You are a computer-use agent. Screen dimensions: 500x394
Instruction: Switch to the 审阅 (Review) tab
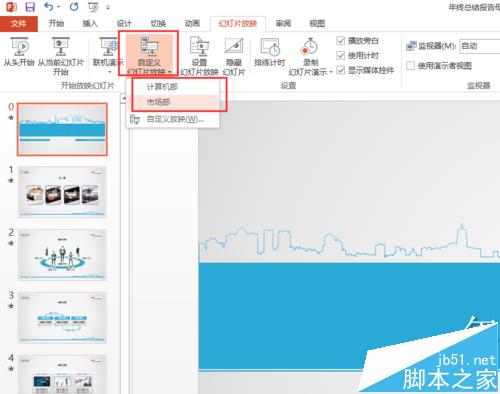(x=283, y=23)
